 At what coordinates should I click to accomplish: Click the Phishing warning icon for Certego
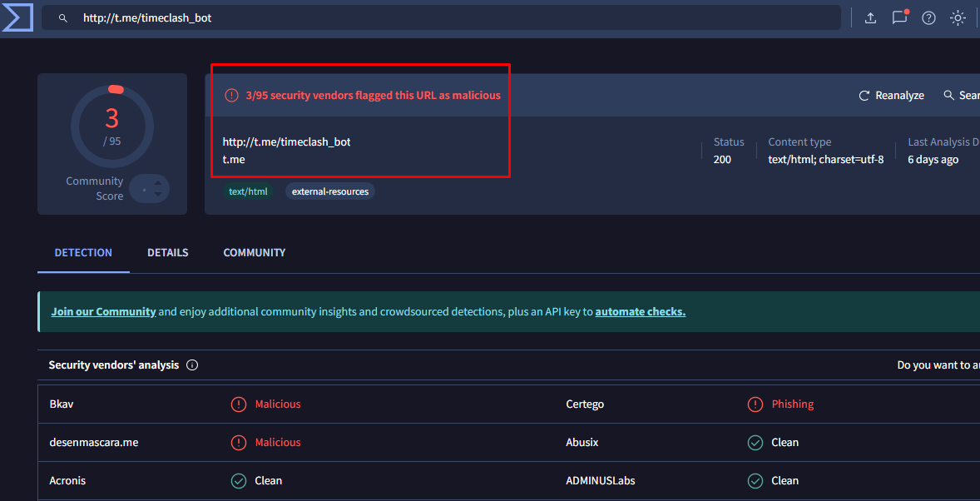pos(755,404)
